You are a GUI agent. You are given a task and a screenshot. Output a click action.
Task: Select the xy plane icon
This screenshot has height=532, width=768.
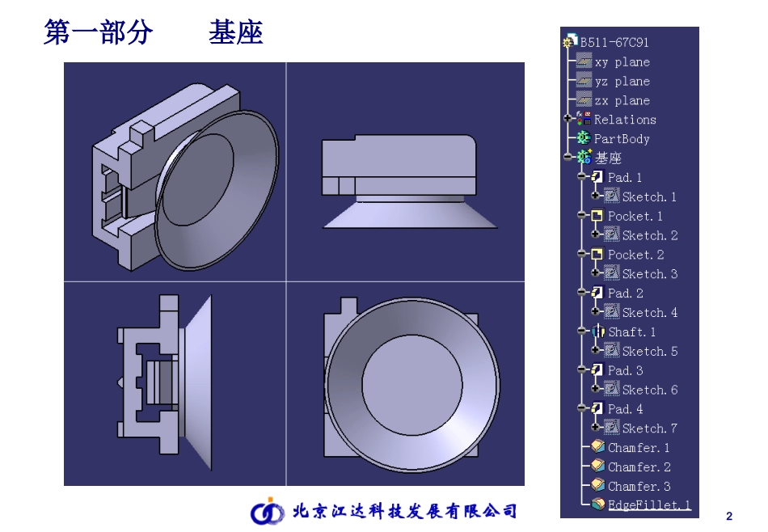point(584,61)
